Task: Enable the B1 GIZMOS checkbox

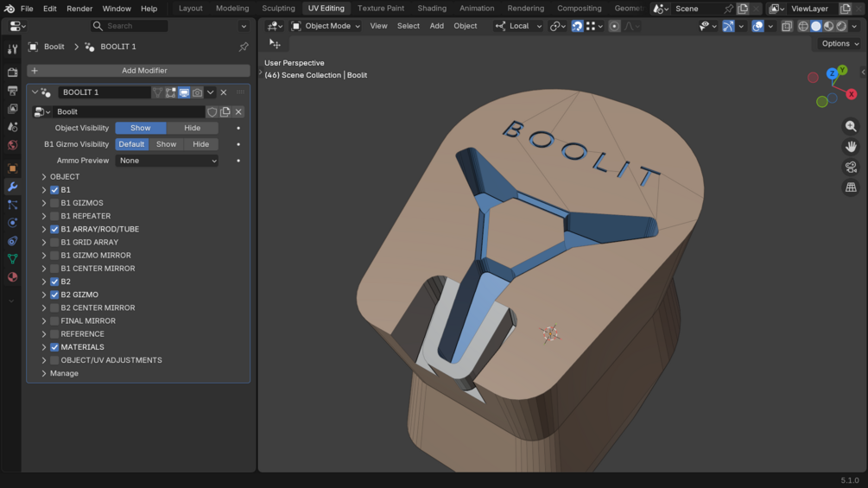Action: coord(54,203)
